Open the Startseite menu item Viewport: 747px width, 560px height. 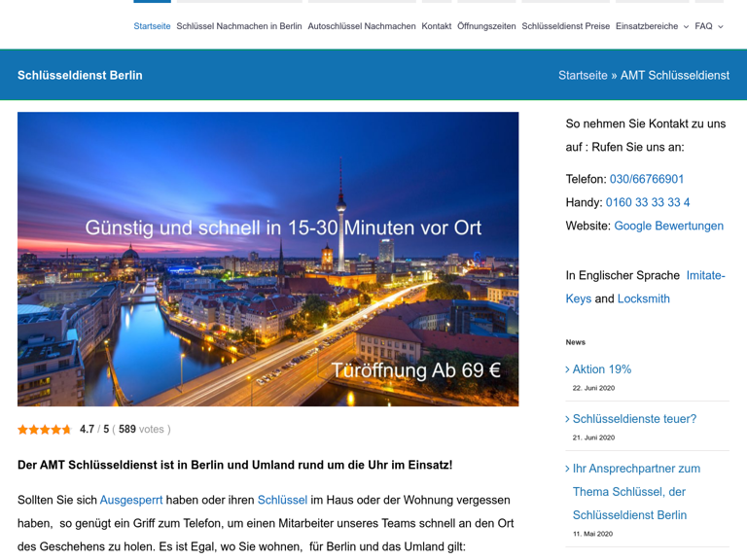tap(152, 26)
